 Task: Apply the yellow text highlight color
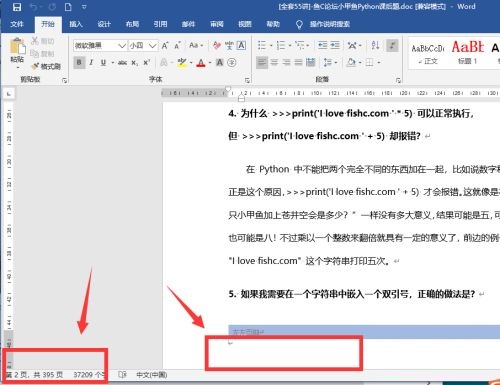pyautogui.click(x=182, y=62)
